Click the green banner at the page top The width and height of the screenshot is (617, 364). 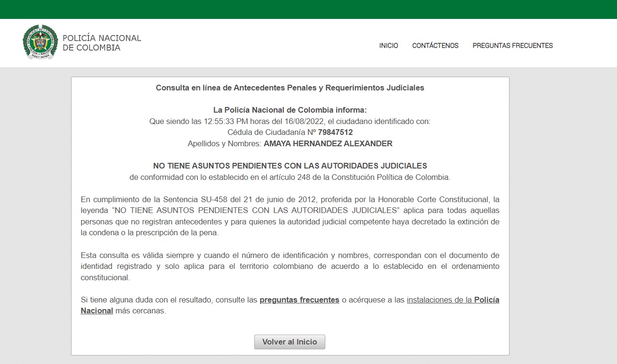coord(308,9)
